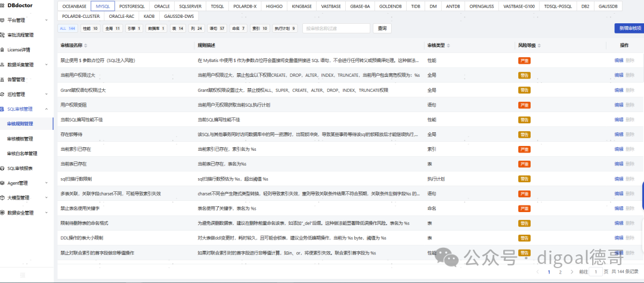Image resolution: width=644 pixels, height=283 pixels.
Task: Switch to the TIDB tab
Action: [415, 7]
